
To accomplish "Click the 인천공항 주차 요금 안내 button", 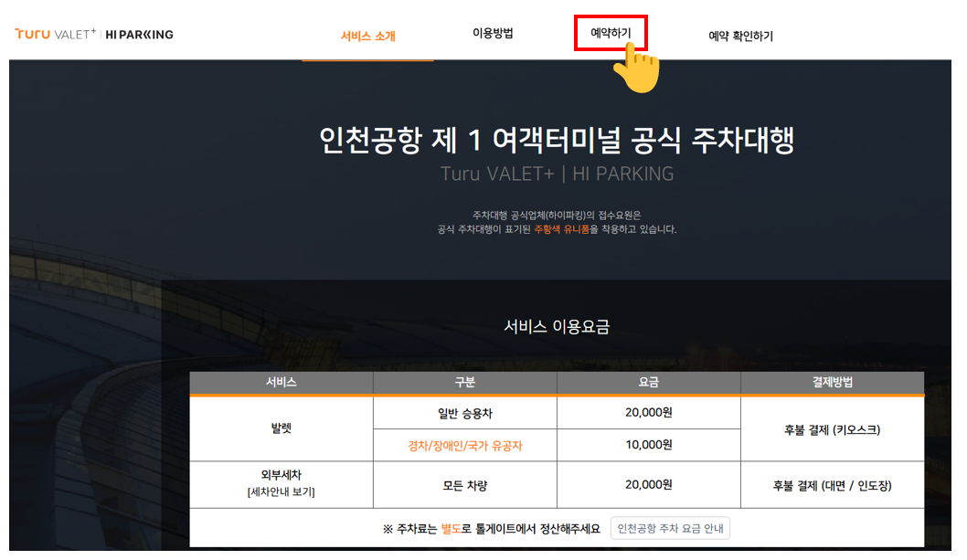I will tap(670, 529).
